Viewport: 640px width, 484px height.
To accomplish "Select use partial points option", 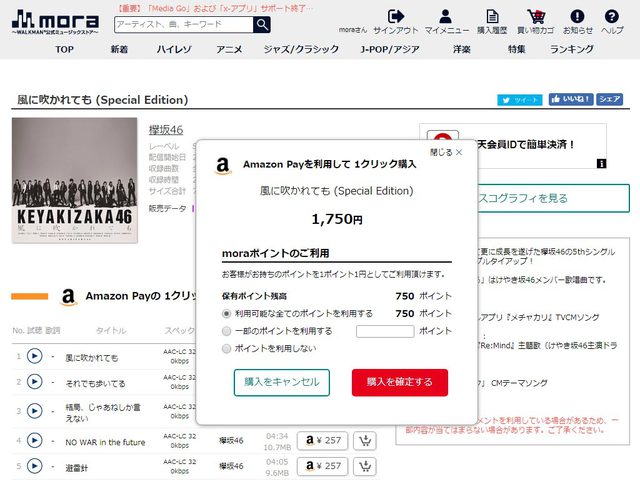I will click(x=227, y=331).
